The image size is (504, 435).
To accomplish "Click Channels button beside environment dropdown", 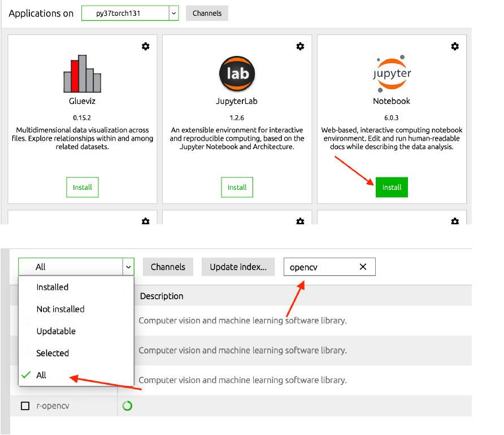I will pos(207,13).
